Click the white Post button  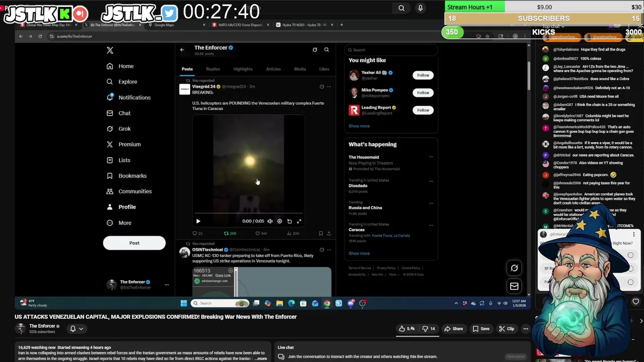pyautogui.click(x=134, y=243)
